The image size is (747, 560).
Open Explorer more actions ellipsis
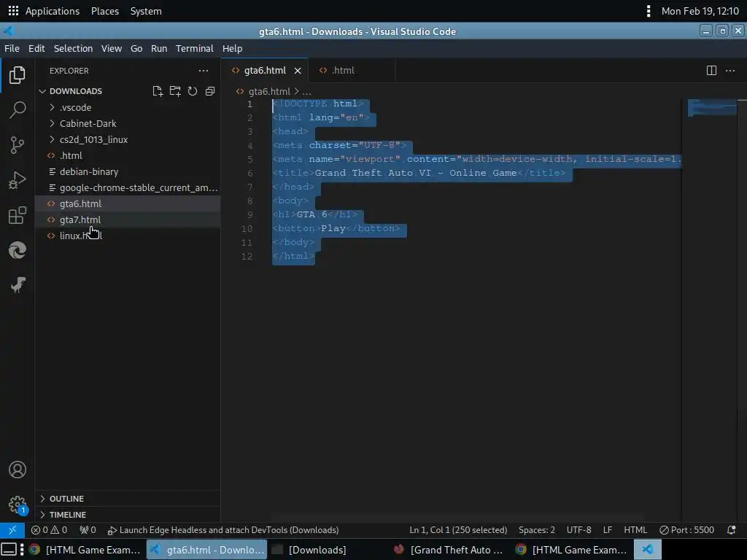click(x=204, y=71)
